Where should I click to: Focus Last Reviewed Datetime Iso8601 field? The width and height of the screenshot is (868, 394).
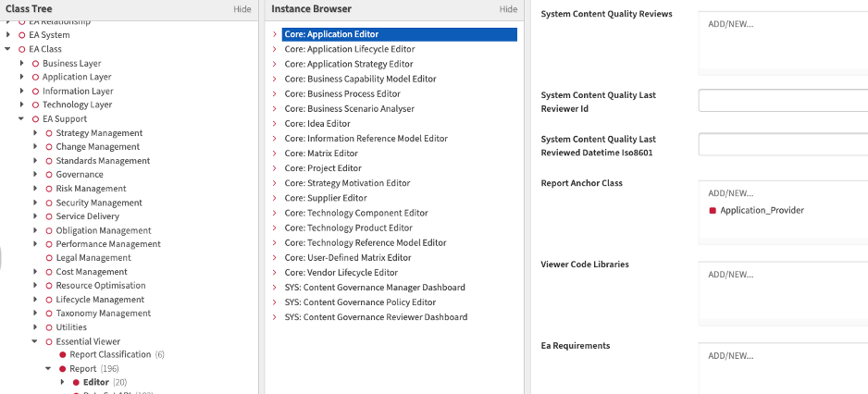click(783, 144)
